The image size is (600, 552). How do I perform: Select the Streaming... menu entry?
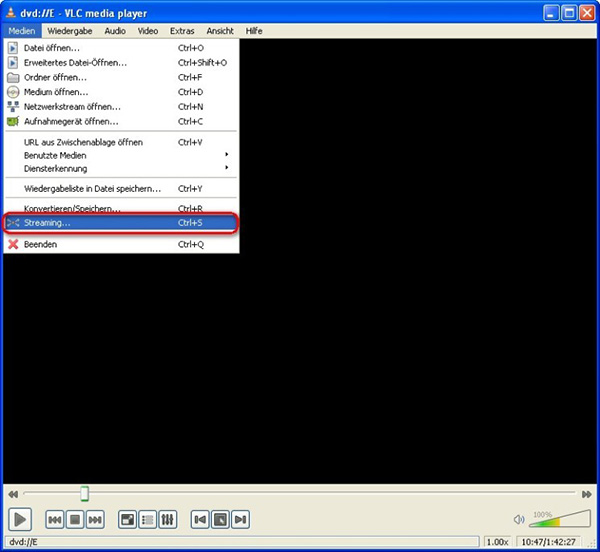121,223
